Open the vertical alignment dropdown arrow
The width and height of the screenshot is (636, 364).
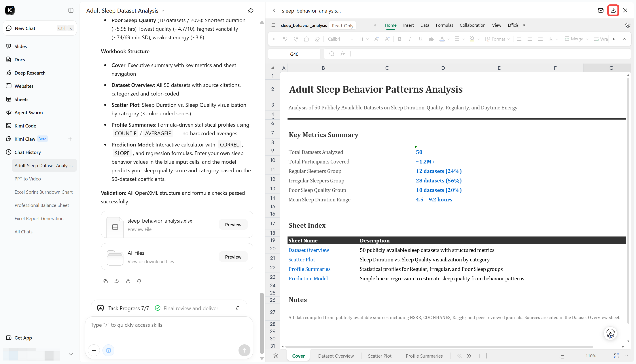557,39
